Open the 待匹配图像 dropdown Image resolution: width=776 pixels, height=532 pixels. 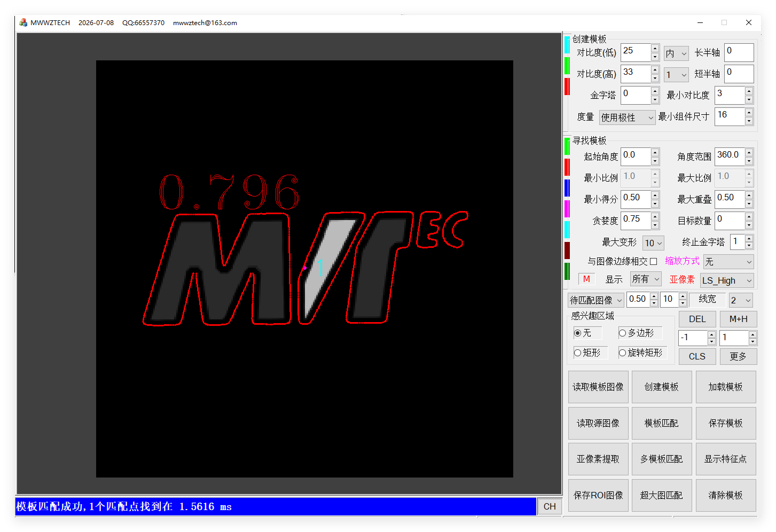tap(596, 300)
